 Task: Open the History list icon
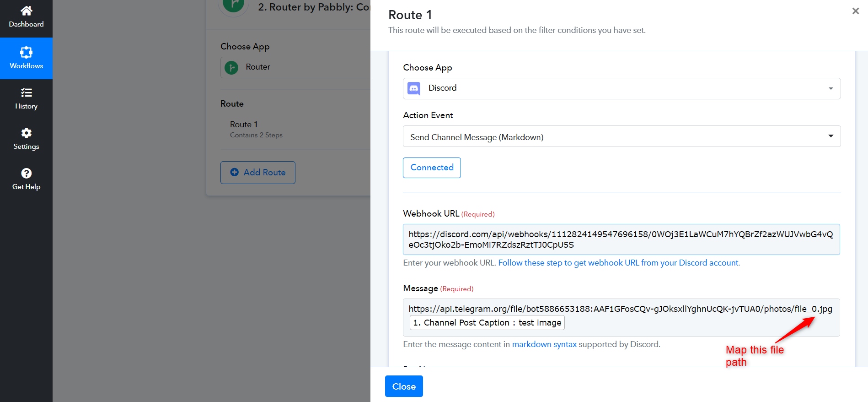coord(27,92)
